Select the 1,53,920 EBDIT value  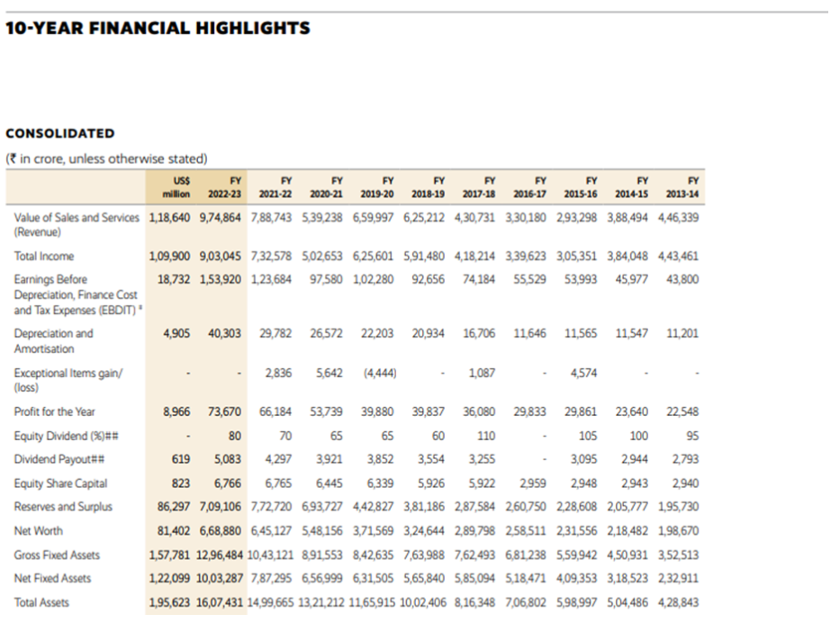click(x=220, y=279)
